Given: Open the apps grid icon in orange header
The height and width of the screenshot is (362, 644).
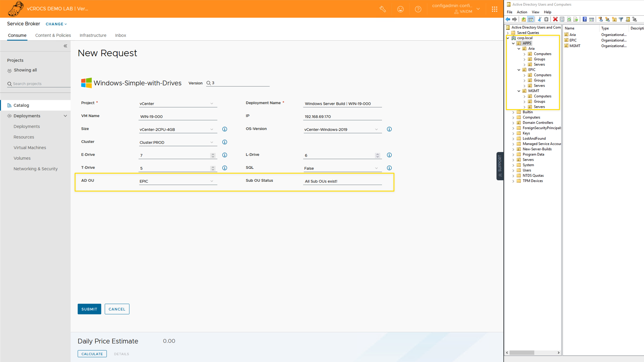Looking at the screenshot, I should [495, 9].
